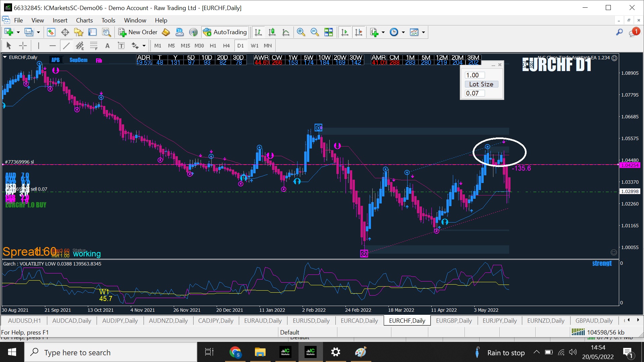The width and height of the screenshot is (644, 362).
Task: Select the Crosshair cursor tool
Action: [23, 46]
